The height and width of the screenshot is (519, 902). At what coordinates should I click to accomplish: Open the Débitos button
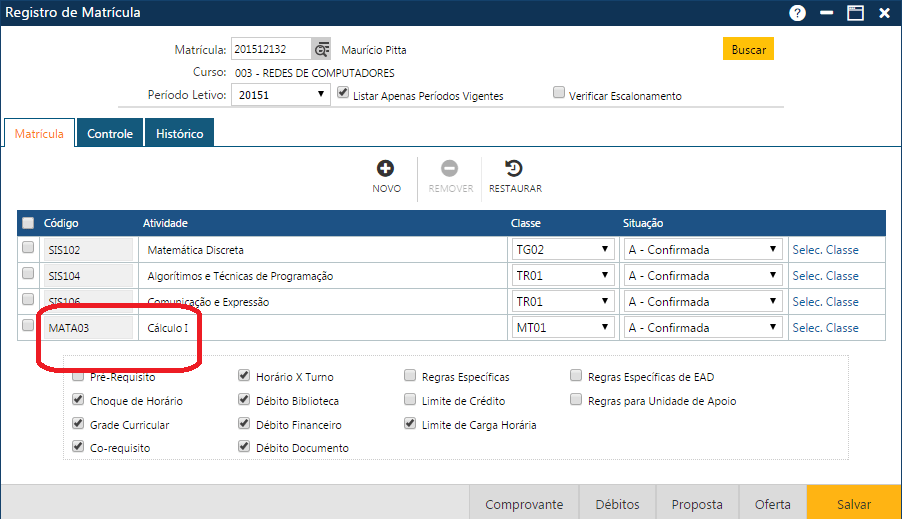[x=617, y=503]
